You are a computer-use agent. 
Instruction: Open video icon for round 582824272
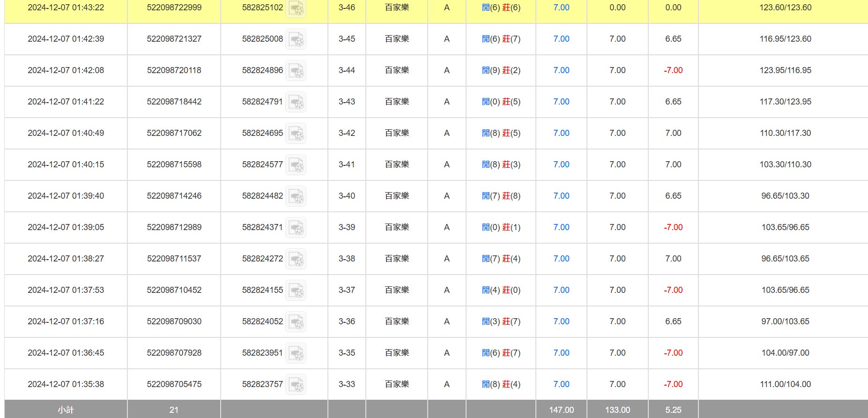(296, 259)
